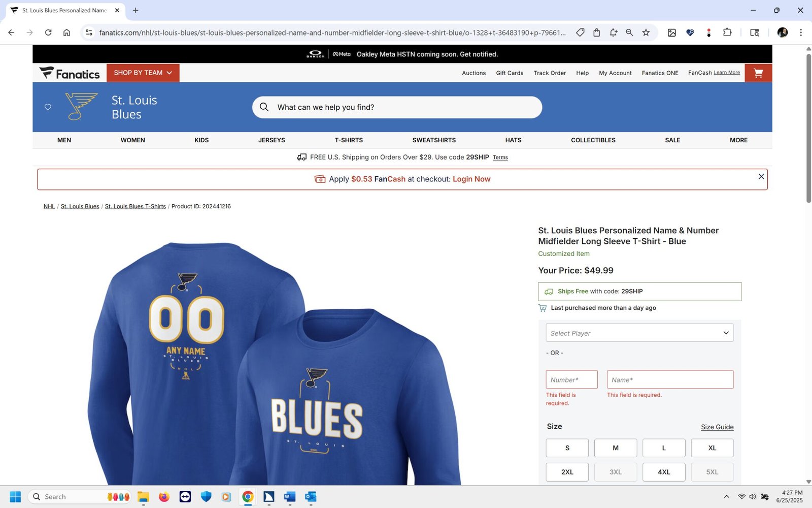Open Chrome menu three dots
Image resolution: width=812 pixels, height=508 pixels.
coord(801,33)
